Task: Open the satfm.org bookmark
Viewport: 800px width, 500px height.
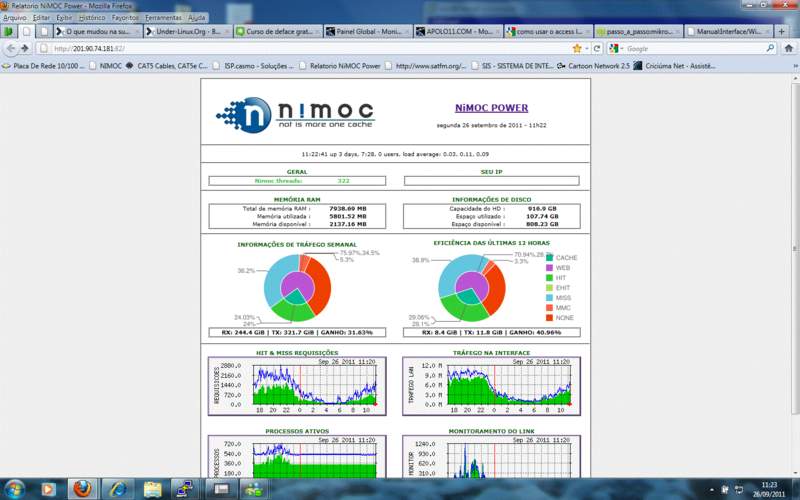Action: (x=426, y=66)
